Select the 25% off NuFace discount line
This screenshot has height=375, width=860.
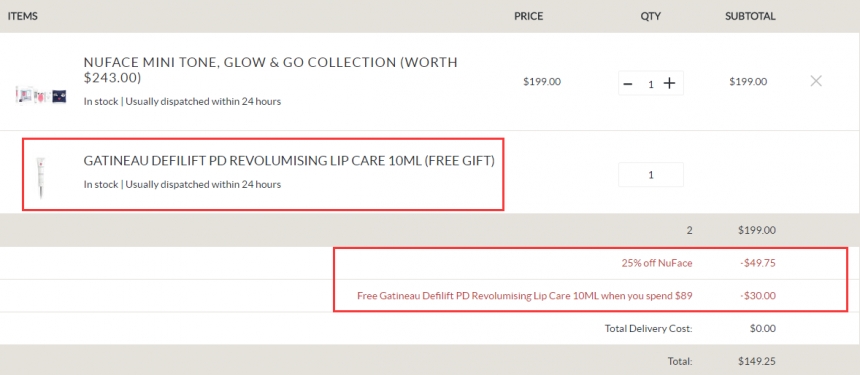(657, 263)
